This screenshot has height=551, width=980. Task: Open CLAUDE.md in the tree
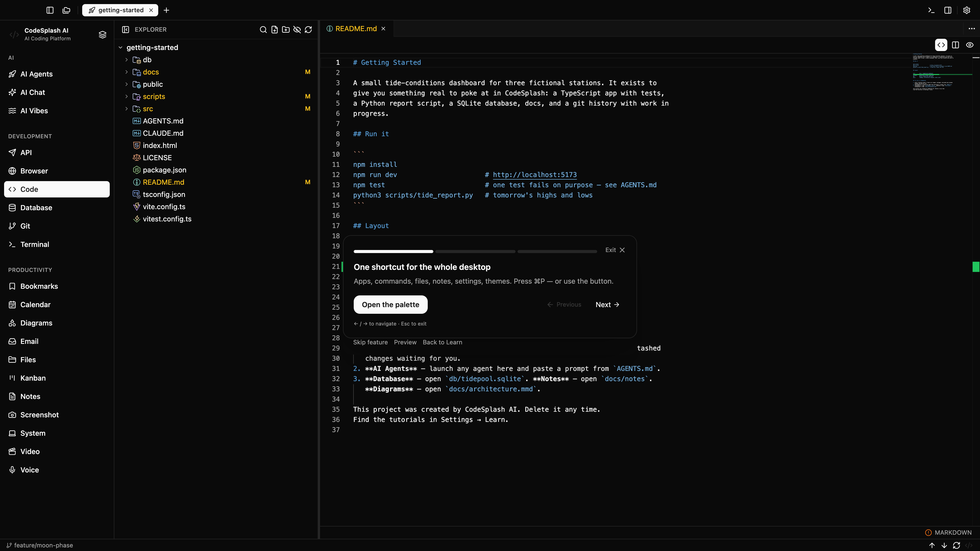coord(216,133)
